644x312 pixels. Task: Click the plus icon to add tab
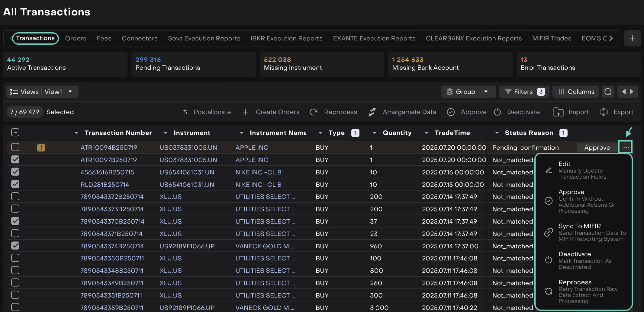[x=633, y=38]
